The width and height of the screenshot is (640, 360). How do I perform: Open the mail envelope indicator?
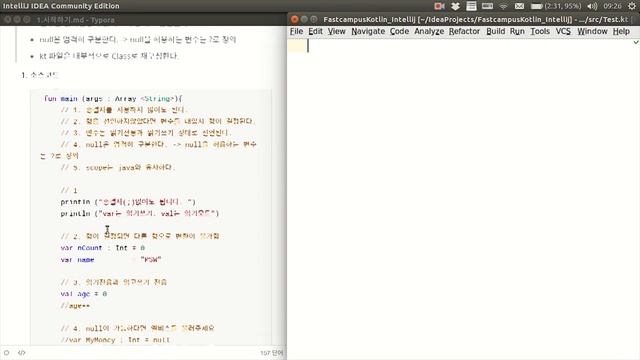[519, 6]
